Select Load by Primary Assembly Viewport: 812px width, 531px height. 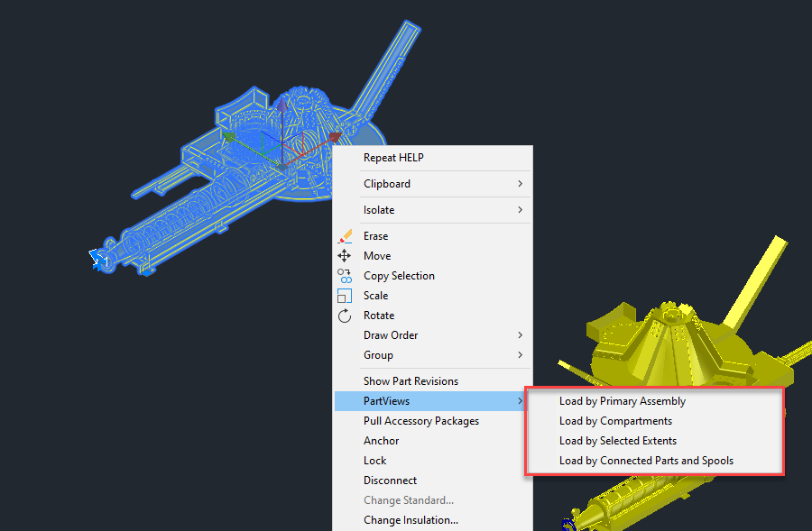[x=654, y=401]
